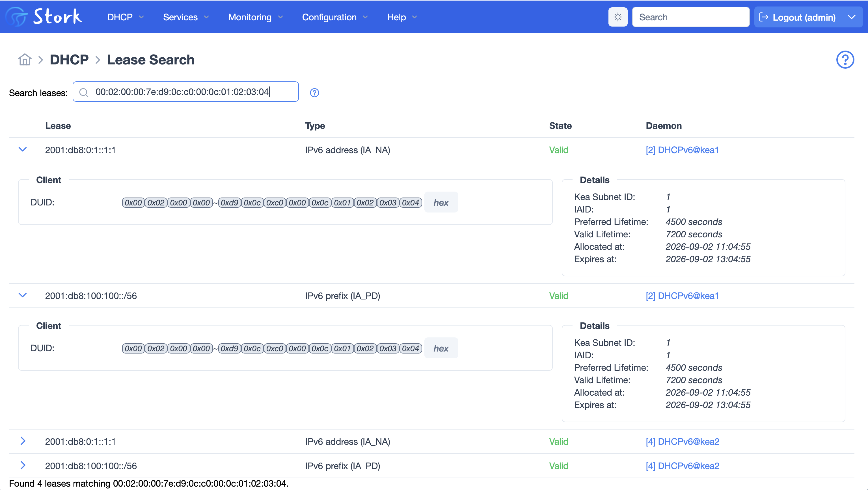Toggle the light/dark theme sun icon
The height and width of the screenshot is (490, 868).
pyautogui.click(x=618, y=17)
